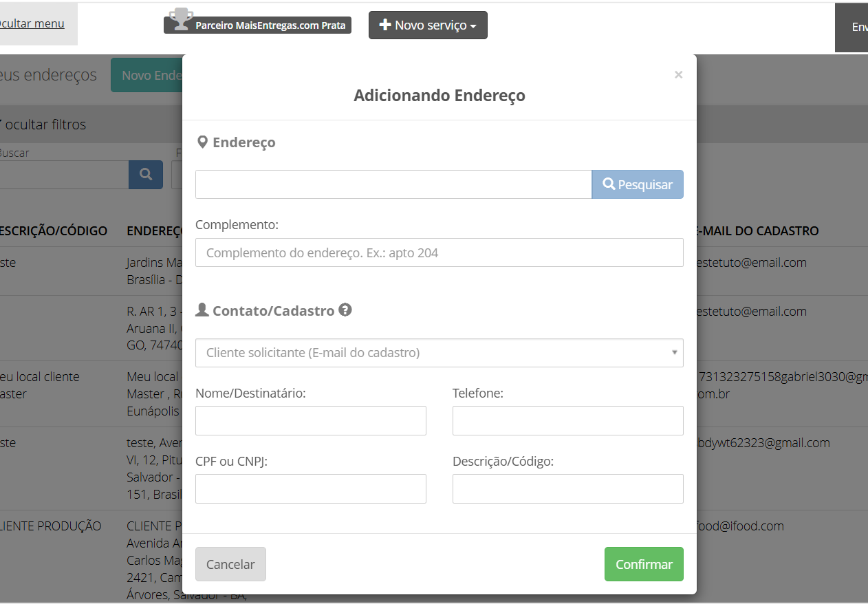Click the Telefone input field
The width and height of the screenshot is (868, 604).
568,420
